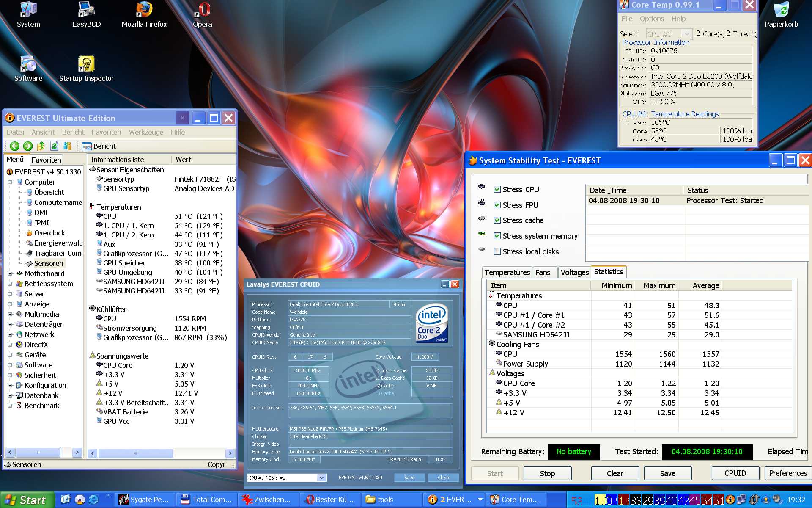Click the users icon in EVEREST toolbar

tap(67, 146)
